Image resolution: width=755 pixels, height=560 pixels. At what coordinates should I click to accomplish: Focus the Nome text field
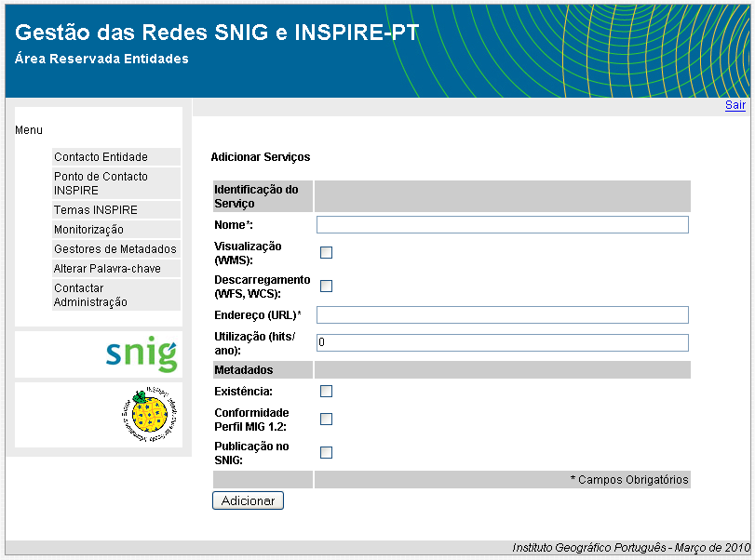coord(502,225)
